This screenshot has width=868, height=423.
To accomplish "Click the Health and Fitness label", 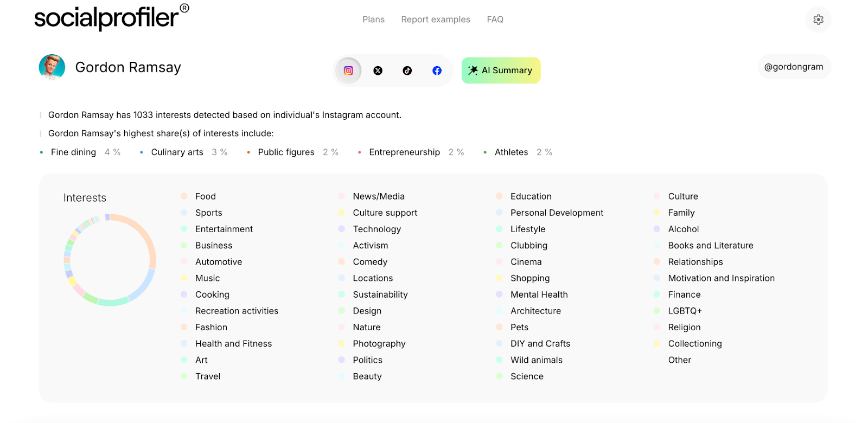I will click(x=234, y=343).
